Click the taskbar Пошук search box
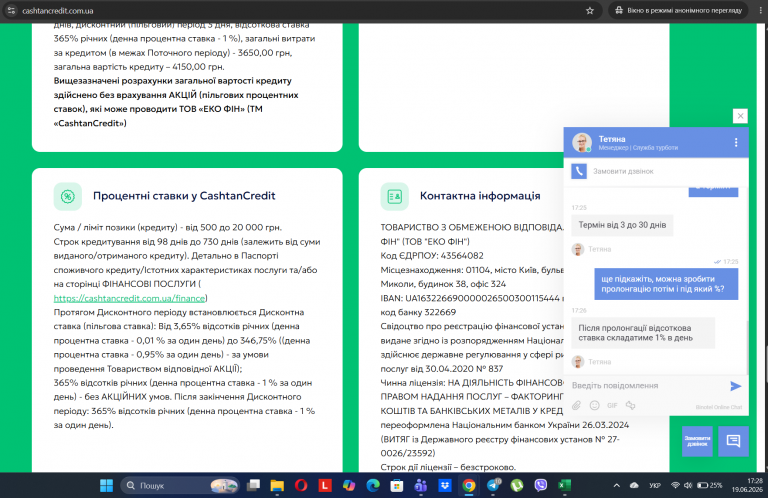 [x=180, y=485]
